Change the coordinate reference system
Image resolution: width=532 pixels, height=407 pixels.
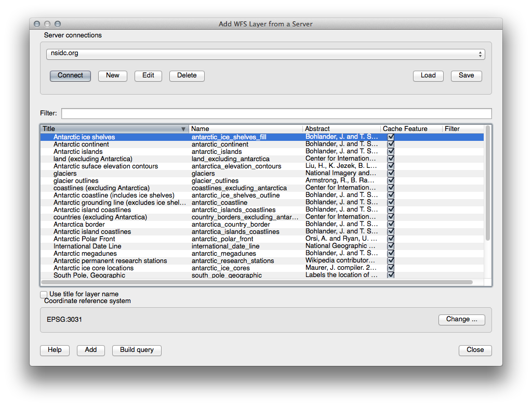pos(461,320)
